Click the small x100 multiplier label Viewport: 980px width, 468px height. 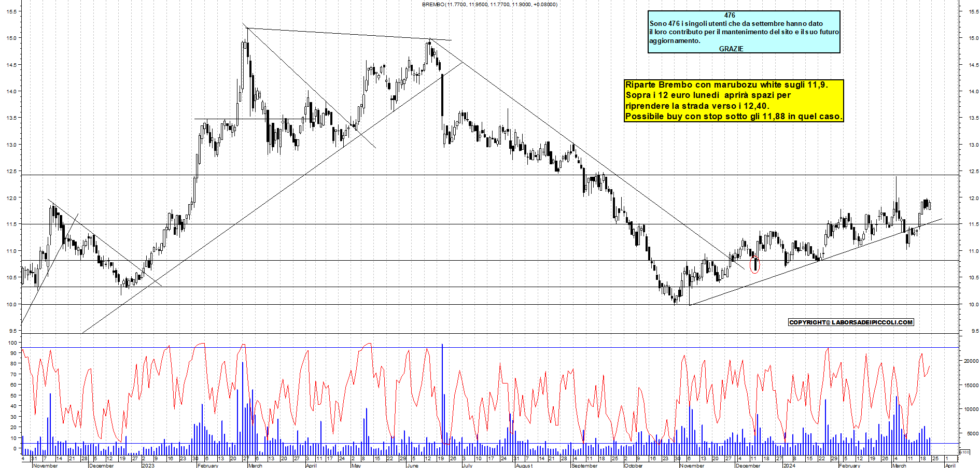(x=964, y=452)
